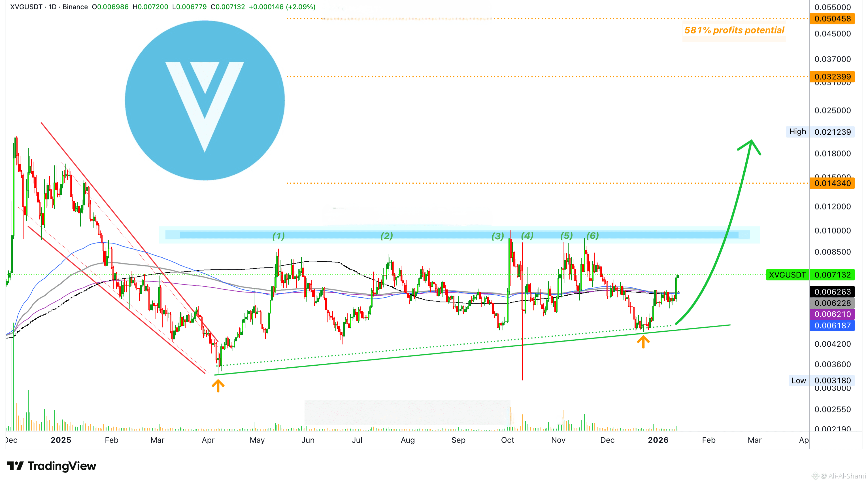Click the black 0.006263 moving average label
868x483 pixels.
click(832, 292)
